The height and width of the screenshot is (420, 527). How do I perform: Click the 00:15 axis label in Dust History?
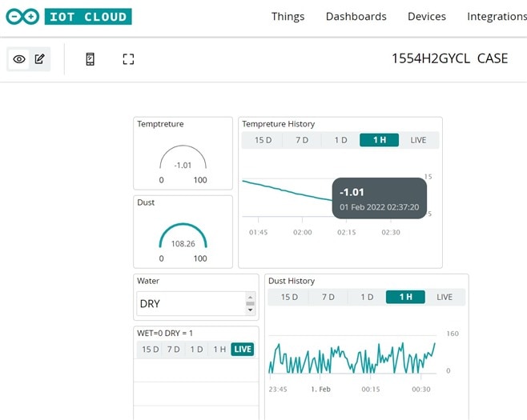coord(371,390)
